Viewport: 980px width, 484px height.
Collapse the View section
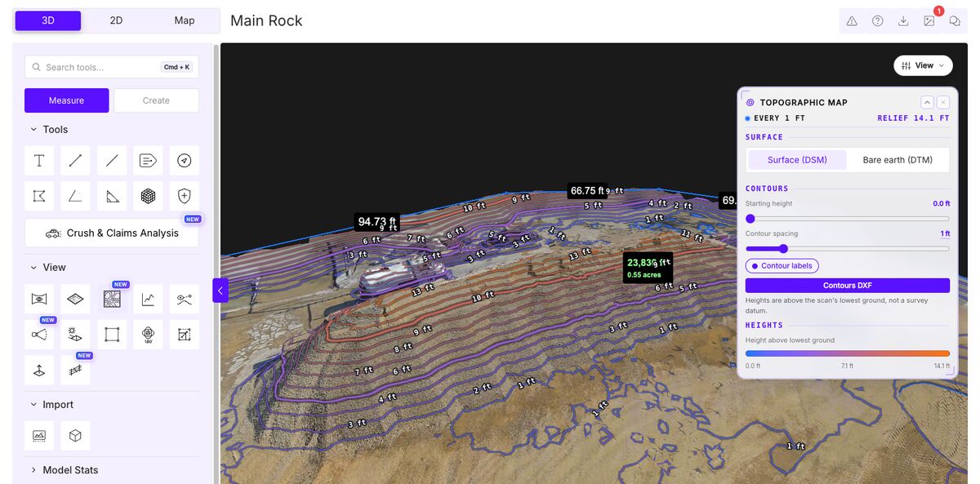48,268
